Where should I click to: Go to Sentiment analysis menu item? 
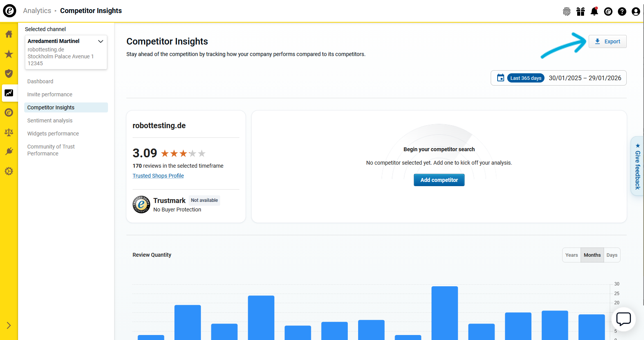pyautogui.click(x=50, y=120)
